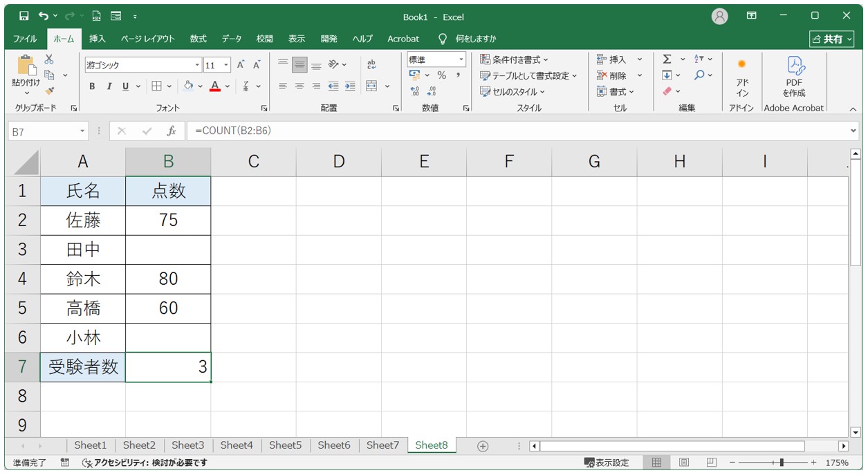
Task: Click the AutoSum sigma icon
Action: tap(667, 59)
